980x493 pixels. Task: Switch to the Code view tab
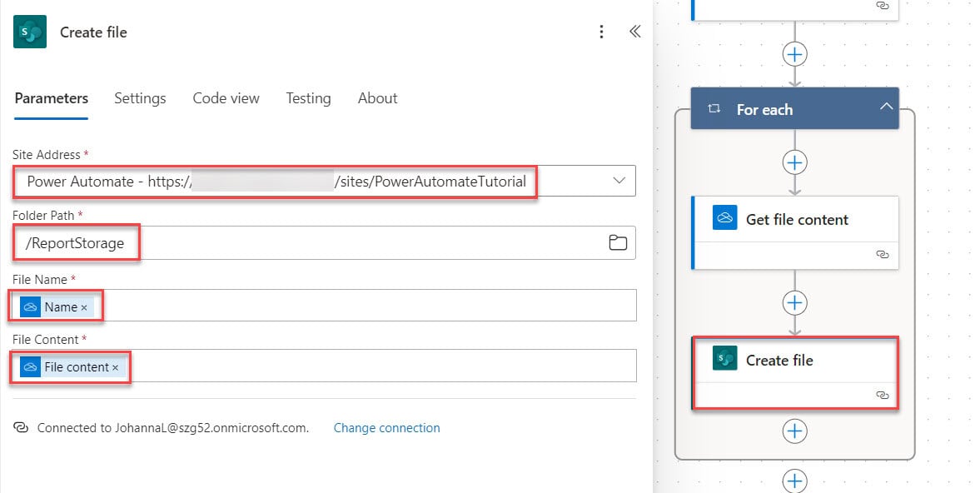(x=226, y=98)
